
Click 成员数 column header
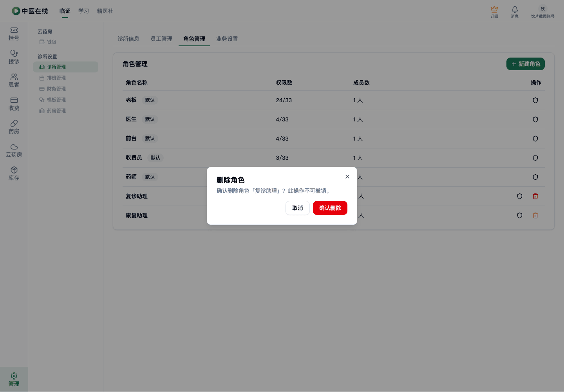point(362,83)
